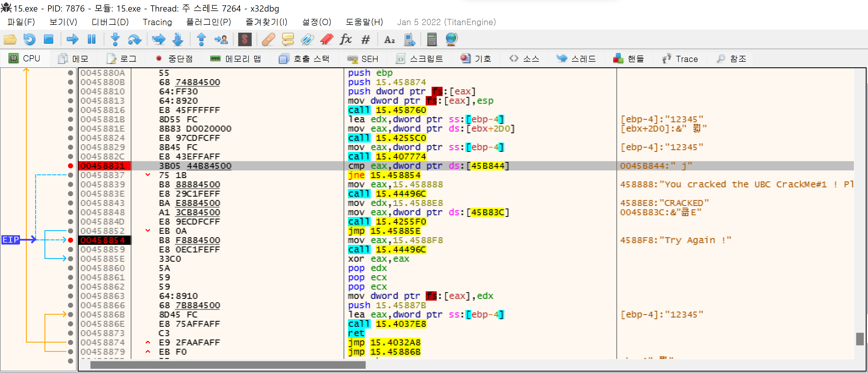Select the 'jne 15.458854' instruction
The image size is (868, 373).
click(384, 175)
